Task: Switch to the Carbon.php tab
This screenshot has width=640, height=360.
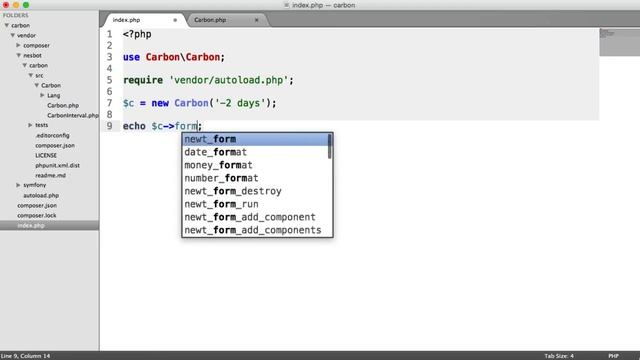Action: tap(210, 20)
